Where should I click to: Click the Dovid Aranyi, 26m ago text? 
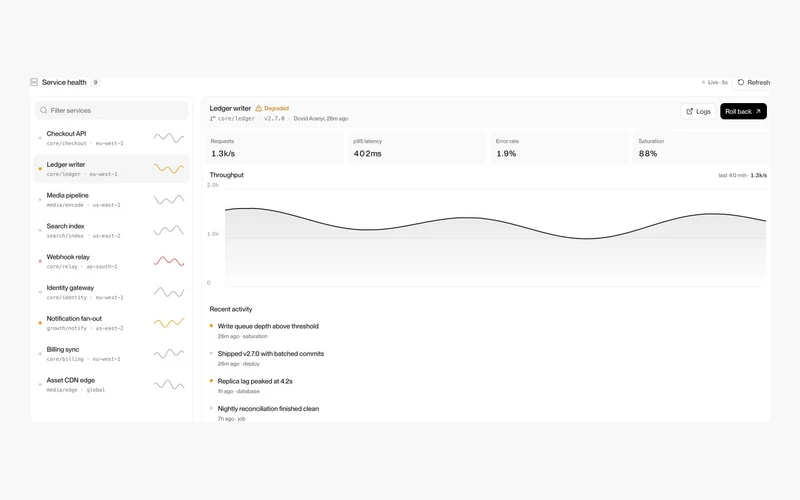click(x=321, y=118)
